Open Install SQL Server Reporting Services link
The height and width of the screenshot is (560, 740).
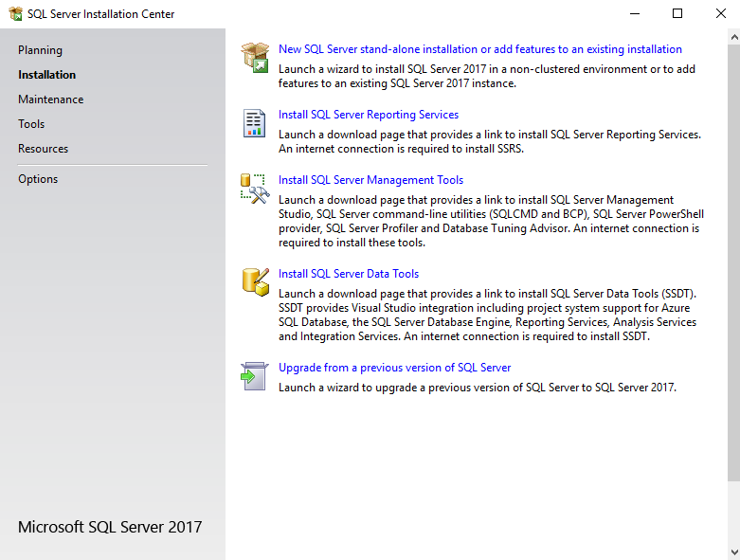pos(369,114)
